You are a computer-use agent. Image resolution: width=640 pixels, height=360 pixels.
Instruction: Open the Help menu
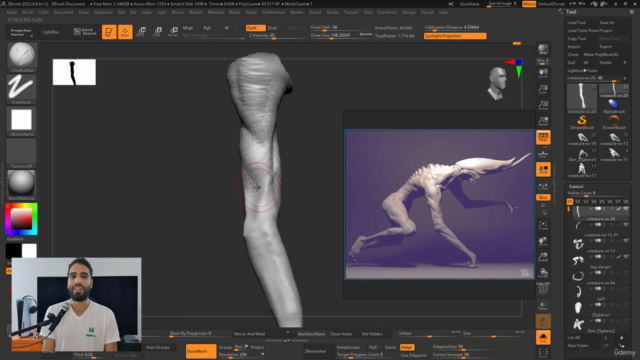pos(443,12)
